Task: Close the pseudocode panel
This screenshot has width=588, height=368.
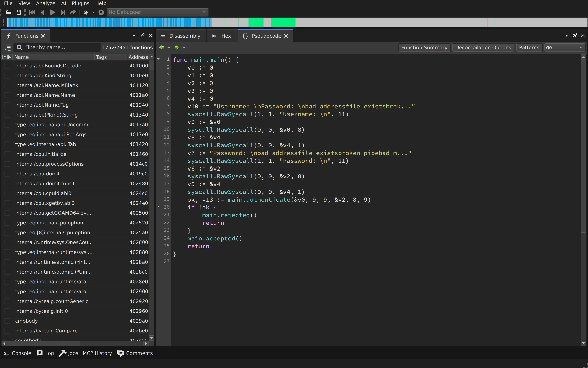Action: pyautogui.click(x=583, y=35)
